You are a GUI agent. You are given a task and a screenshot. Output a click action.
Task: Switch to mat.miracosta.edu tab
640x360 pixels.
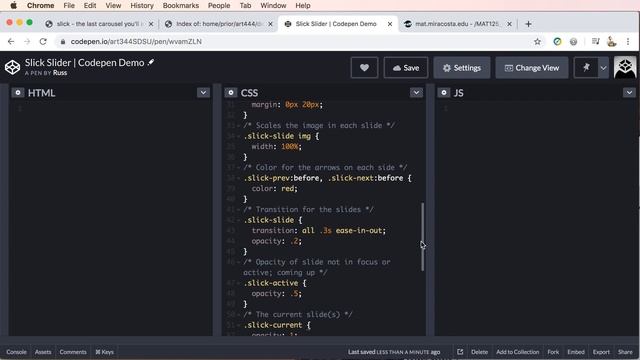tap(457, 24)
